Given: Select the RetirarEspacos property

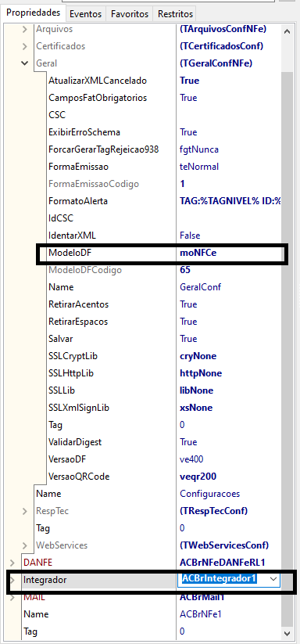Looking at the screenshot, I should [x=78, y=322].
